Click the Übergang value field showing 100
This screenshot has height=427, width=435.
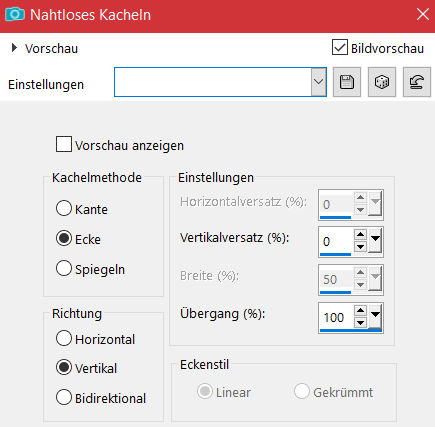pos(336,316)
